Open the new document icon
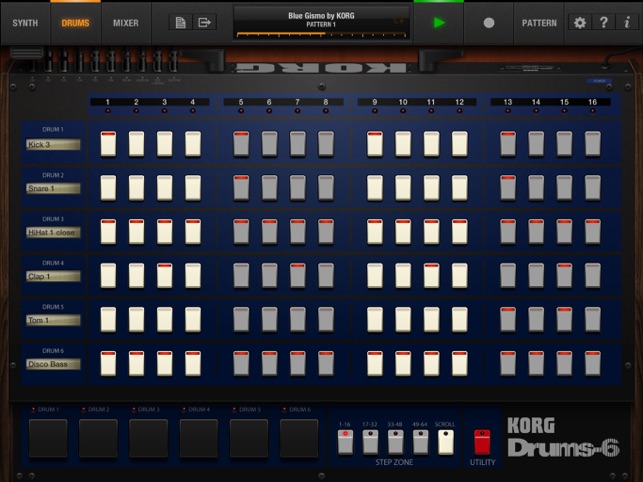Screen dimensions: 643x482 tap(180, 22)
